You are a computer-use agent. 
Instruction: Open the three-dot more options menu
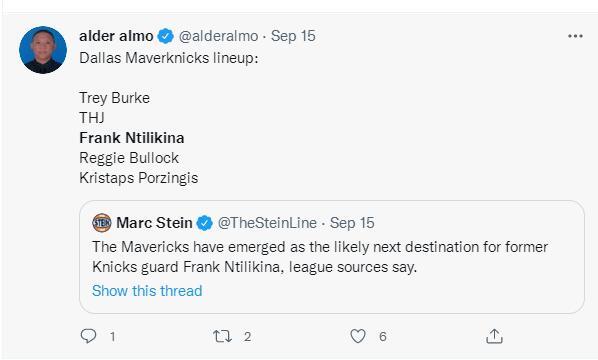click(x=575, y=36)
